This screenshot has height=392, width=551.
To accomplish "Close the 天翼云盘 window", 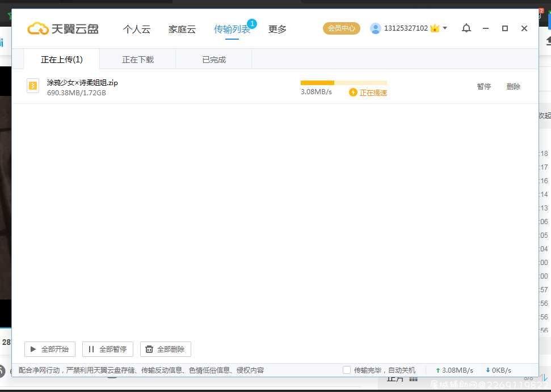I will pos(524,28).
